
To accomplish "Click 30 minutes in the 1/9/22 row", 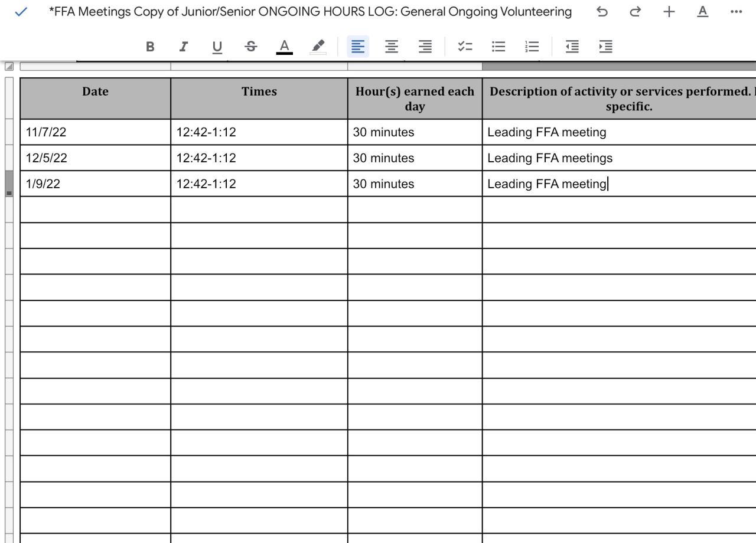I will (384, 184).
